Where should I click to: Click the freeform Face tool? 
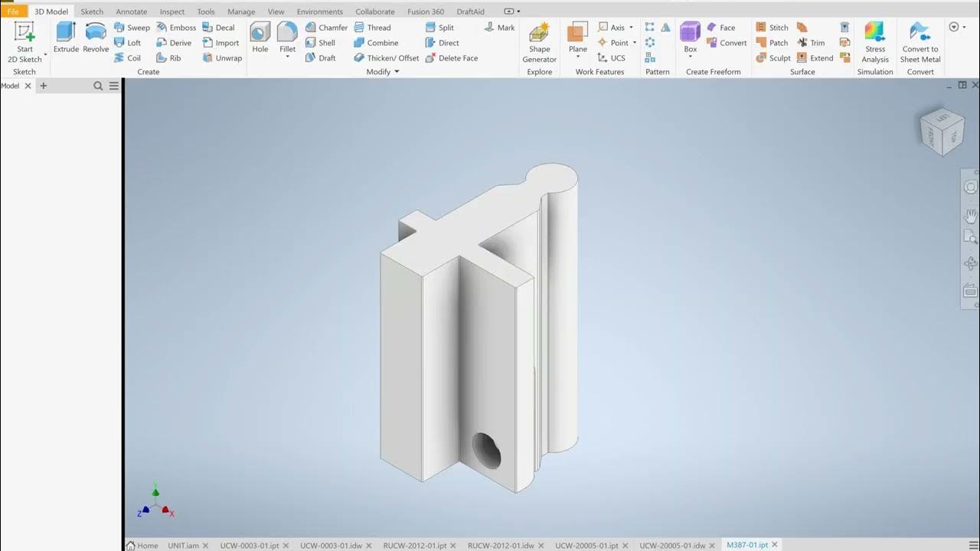(720, 28)
